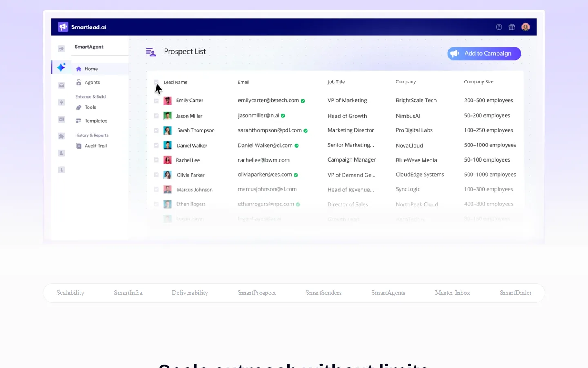
Task: Check the box for Emily Carter
Action: point(156,101)
